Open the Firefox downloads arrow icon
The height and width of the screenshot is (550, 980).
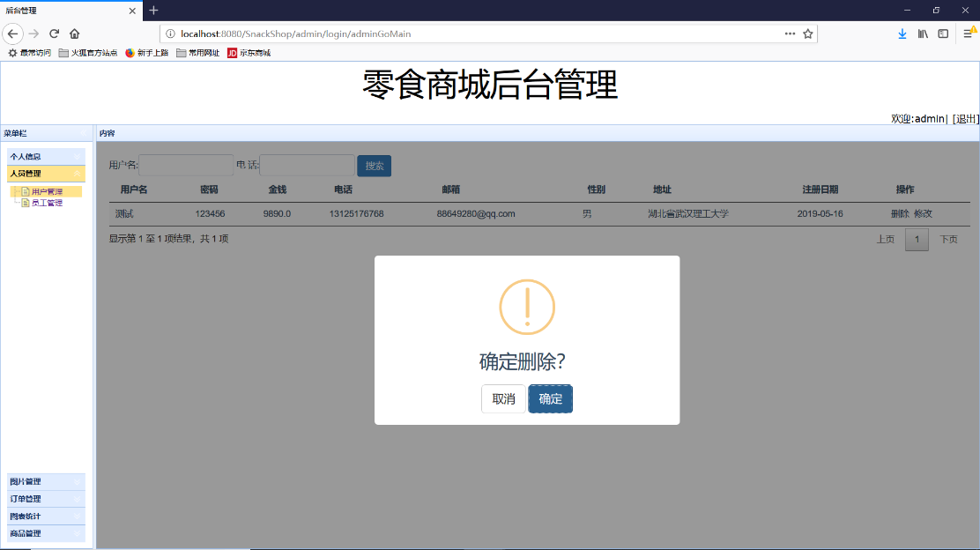tap(902, 33)
